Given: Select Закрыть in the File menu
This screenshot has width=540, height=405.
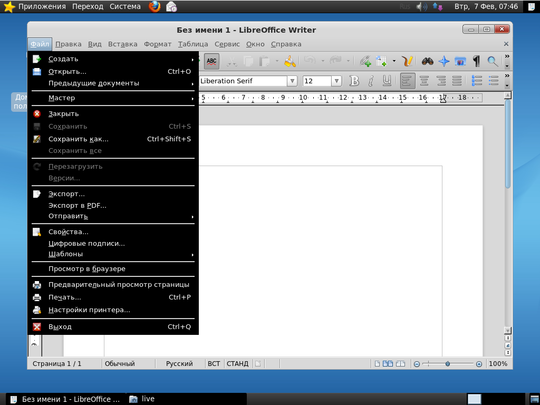Looking at the screenshot, I should click(113, 114).
